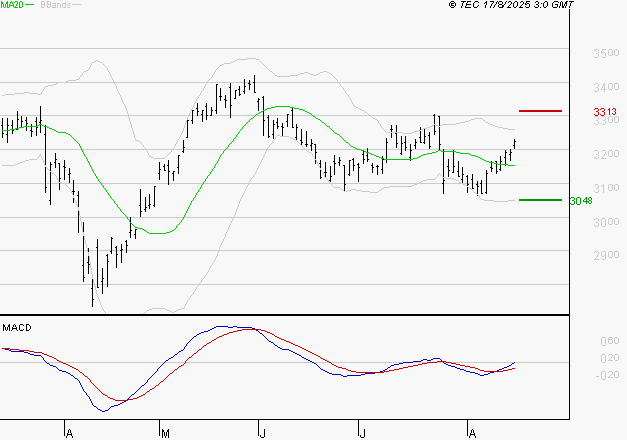Click the MA20 legend label
Screen dimensions: 627x440
14,6
